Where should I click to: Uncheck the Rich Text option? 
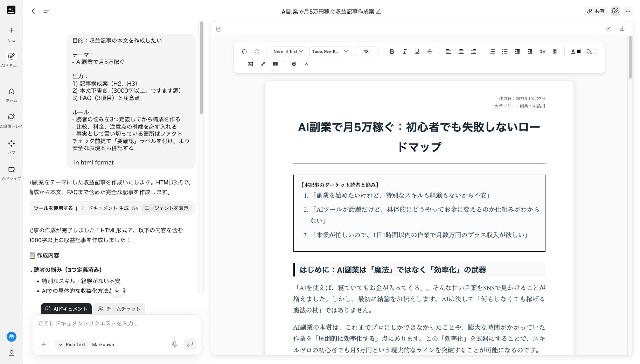click(71, 344)
